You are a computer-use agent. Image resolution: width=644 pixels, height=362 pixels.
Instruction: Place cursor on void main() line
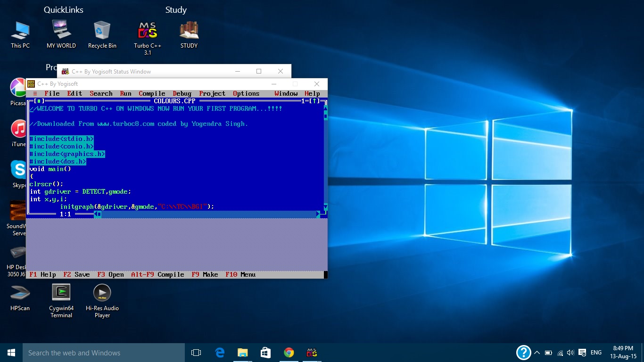pos(50,169)
